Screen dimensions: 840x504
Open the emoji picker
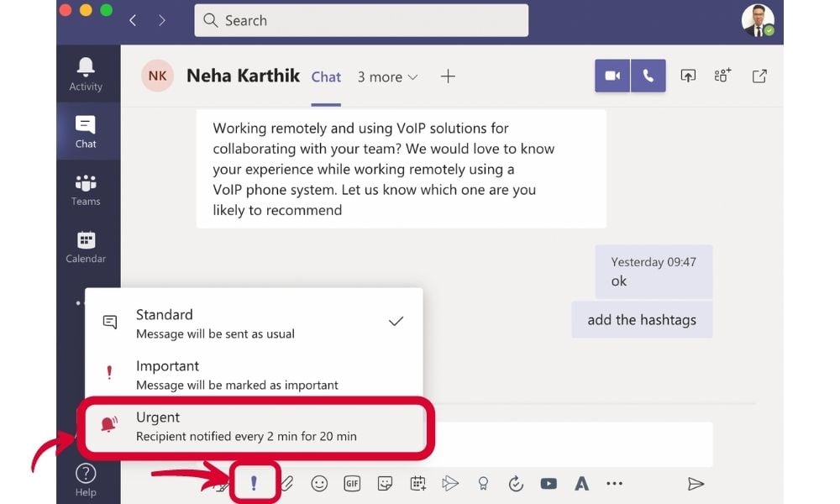[x=319, y=483]
